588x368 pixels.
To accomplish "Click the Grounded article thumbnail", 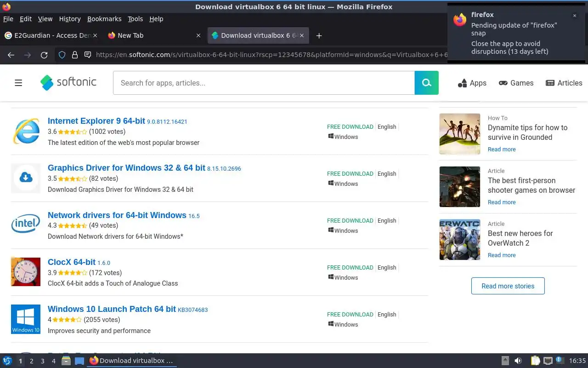I will click(x=460, y=134).
